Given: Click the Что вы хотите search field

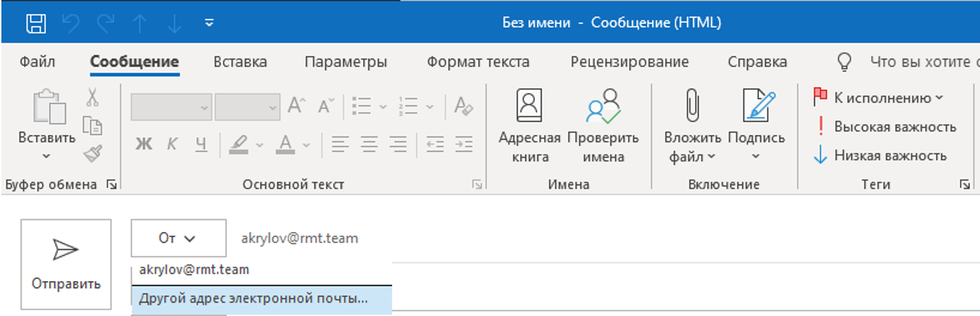Looking at the screenshot, I should coord(923,62).
